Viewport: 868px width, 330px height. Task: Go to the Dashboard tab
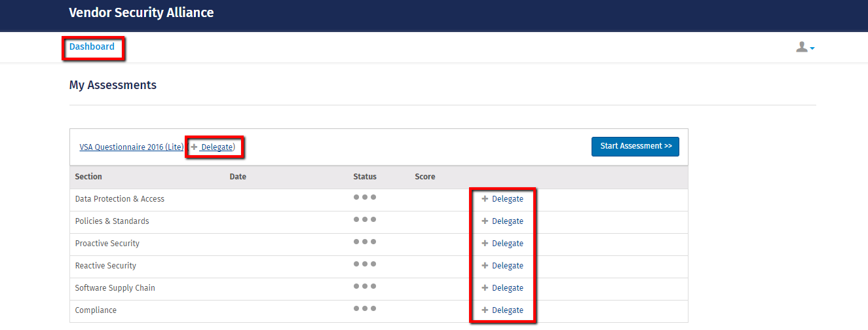click(92, 46)
